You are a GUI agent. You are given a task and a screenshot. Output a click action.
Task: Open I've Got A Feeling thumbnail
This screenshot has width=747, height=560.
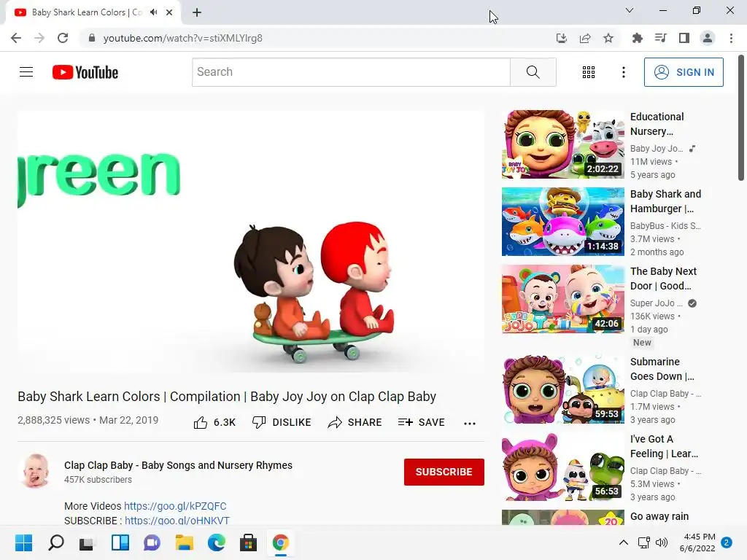pos(562,466)
